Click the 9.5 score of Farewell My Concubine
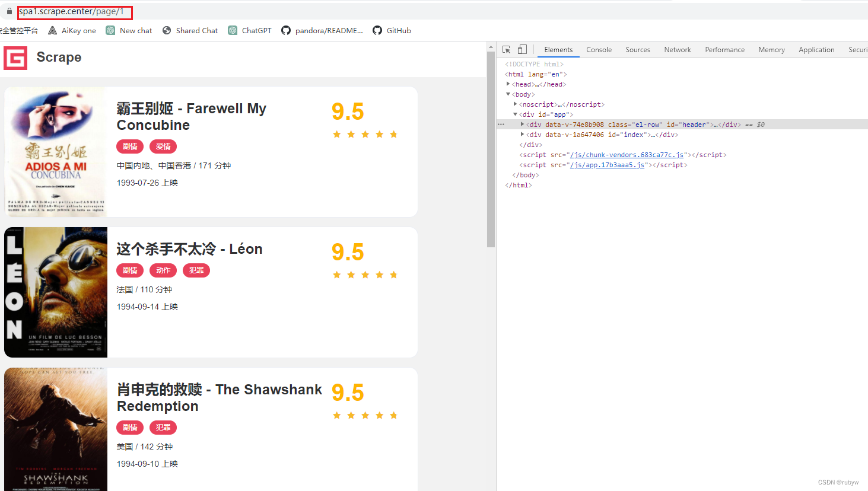The image size is (868, 491). pyautogui.click(x=348, y=111)
